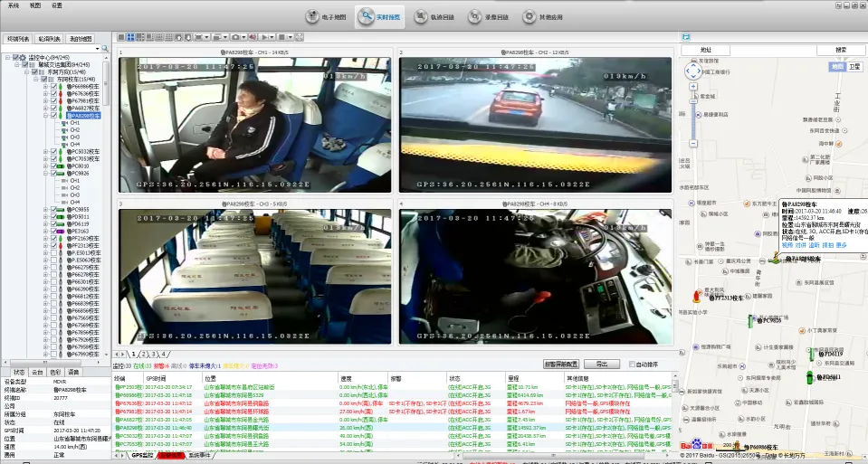Collapse the 东阿校车 tree node
This screenshot has height=464, width=868.
click(36, 79)
